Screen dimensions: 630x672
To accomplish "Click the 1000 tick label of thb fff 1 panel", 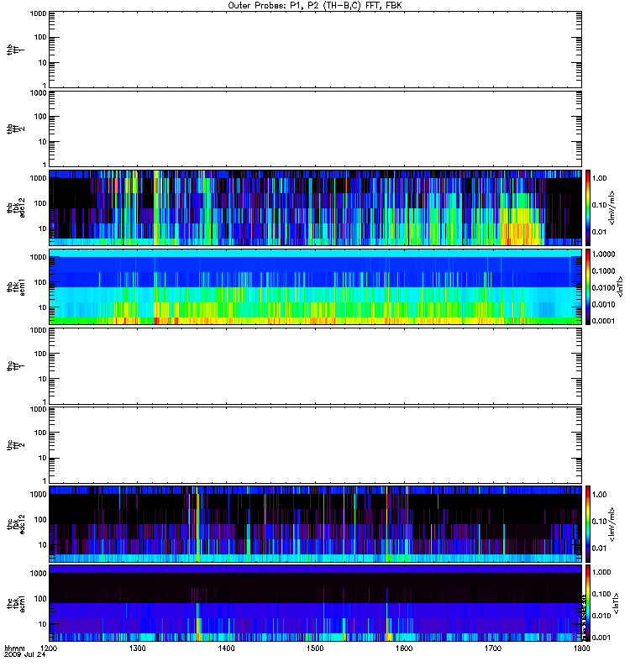I will pyautogui.click(x=38, y=13).
